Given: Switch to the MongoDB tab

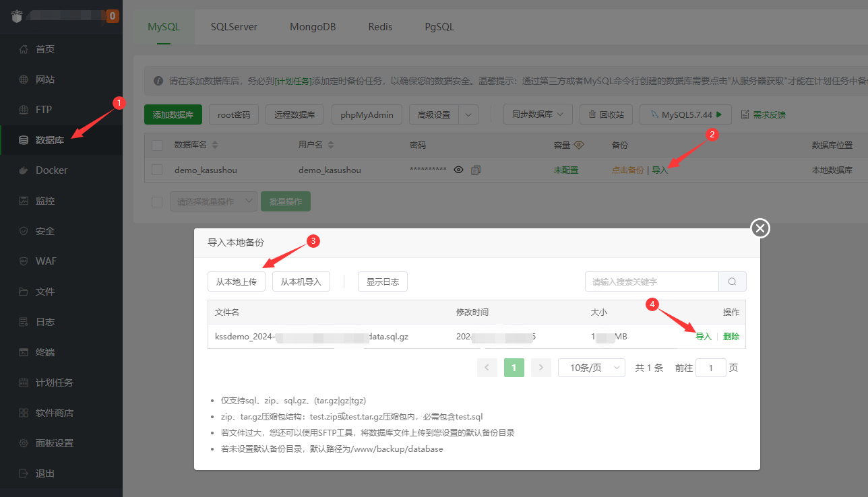Looking at the screenshot, I should coord(313,27).
